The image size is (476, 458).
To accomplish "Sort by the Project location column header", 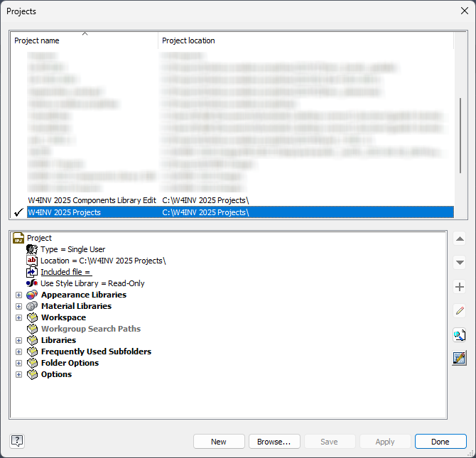I will click(305, 40).
